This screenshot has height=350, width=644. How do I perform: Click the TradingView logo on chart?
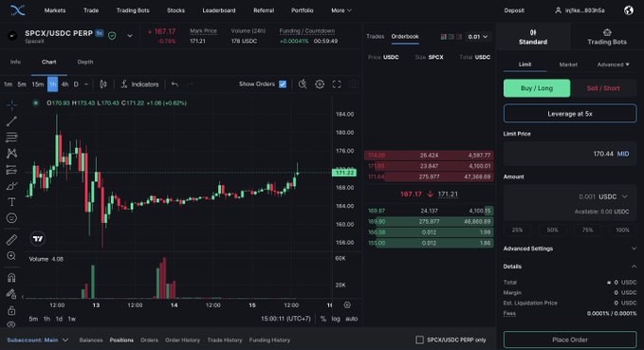[x=38, y=239]
